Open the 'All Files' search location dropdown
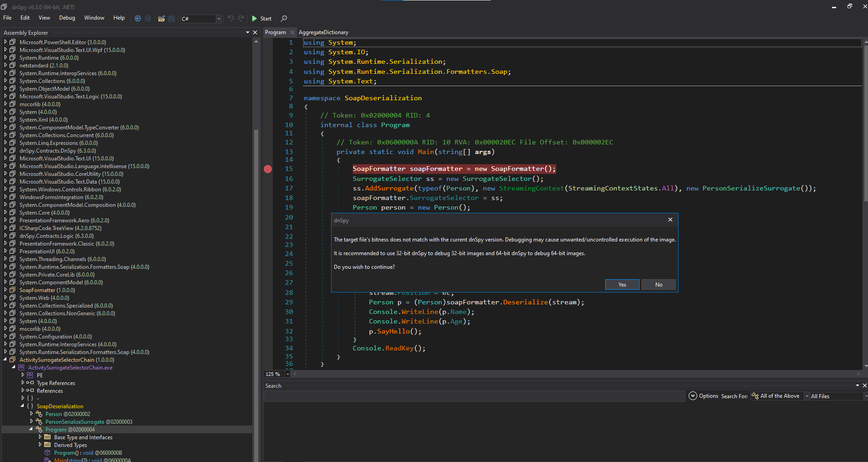 (x=838, y=396)
